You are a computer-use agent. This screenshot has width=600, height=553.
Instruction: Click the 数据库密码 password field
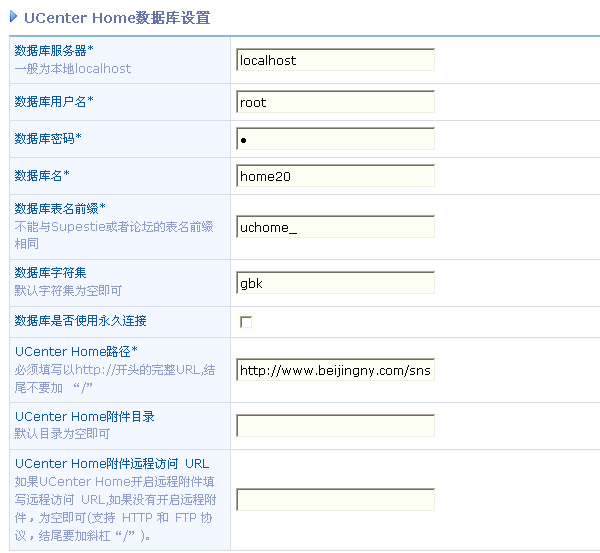(x=335, y=139)
